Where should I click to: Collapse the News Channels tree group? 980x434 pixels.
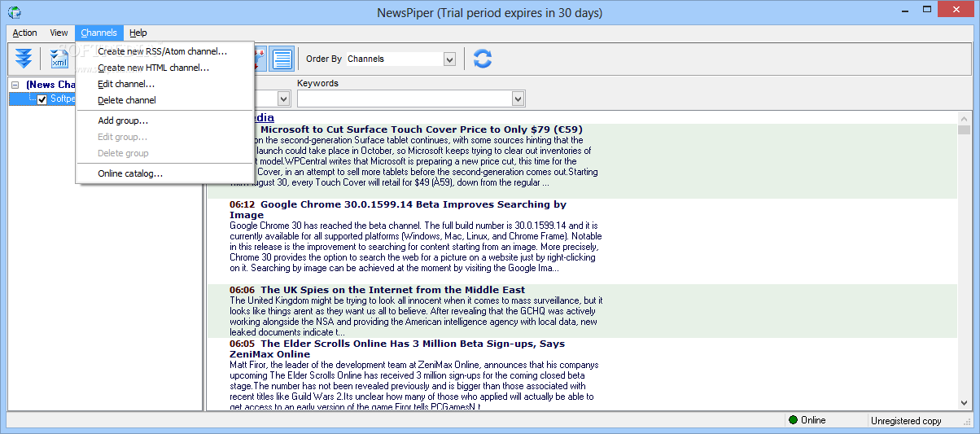(15, 85)
